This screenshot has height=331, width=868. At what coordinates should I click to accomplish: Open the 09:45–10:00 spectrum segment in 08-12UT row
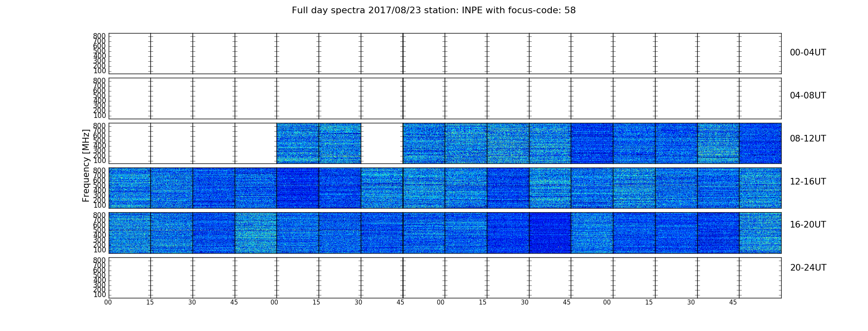point(424,143)
